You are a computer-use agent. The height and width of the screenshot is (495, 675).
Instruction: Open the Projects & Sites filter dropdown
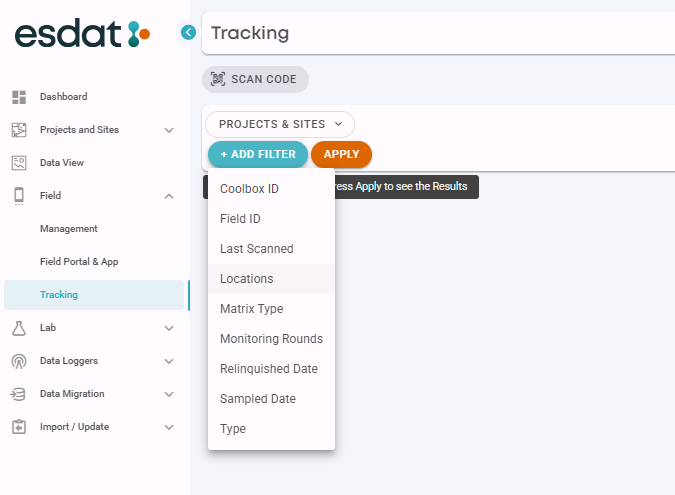coord(280,124)
